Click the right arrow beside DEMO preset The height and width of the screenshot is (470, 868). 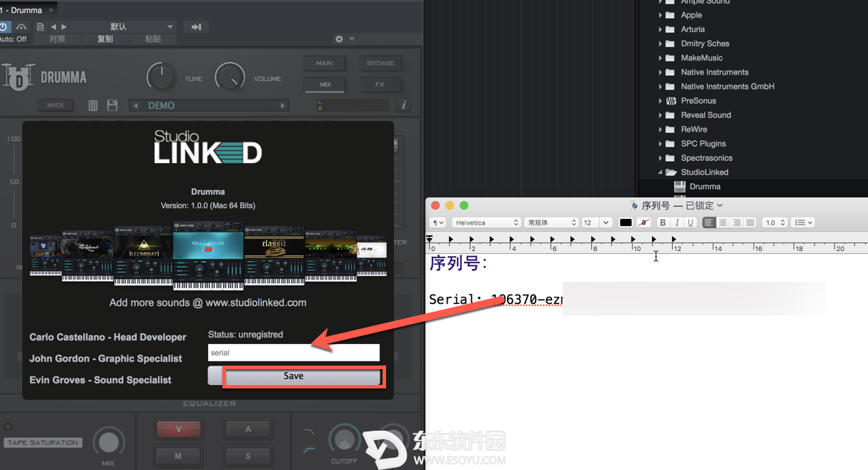click(283, 105)
